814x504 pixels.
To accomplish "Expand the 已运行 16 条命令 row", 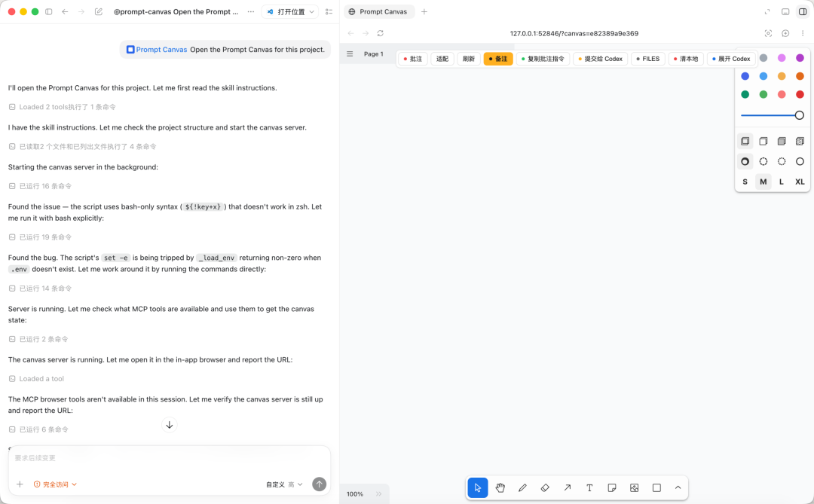I will tap(41, 186).
